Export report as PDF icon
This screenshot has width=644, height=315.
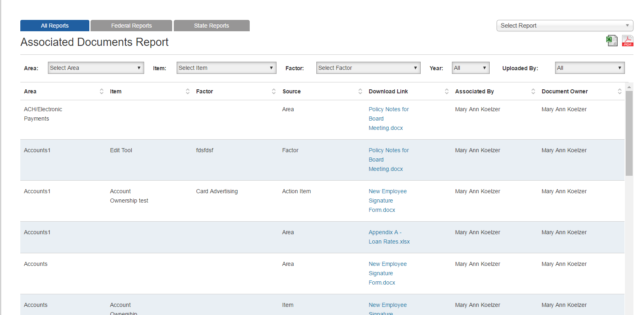click(x=627, y=41)
